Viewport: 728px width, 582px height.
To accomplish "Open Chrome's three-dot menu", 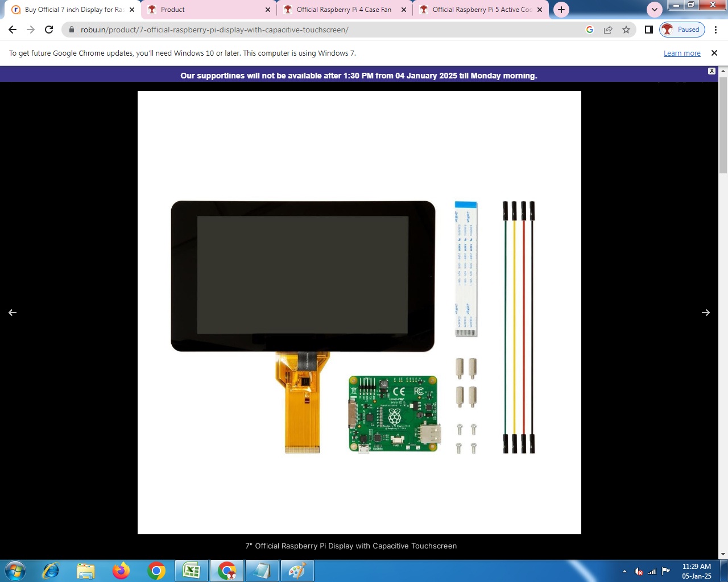I will point(715,30).
